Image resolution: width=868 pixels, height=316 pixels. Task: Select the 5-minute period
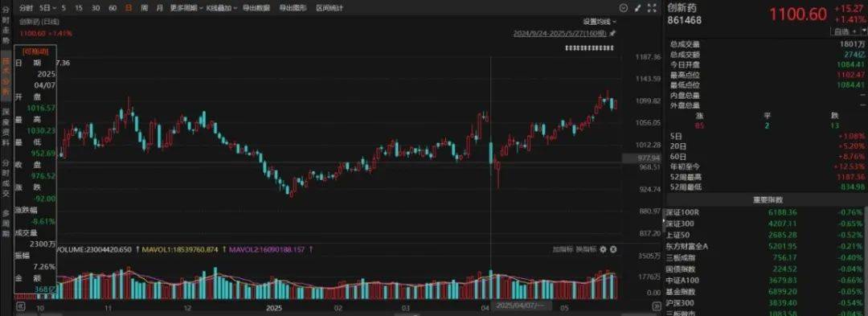point(63,8)
